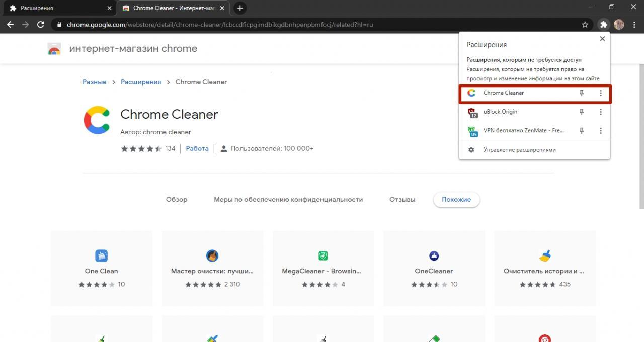Select the Похожие tab
This screenshot has width=644, height=342.
point(456,200)
